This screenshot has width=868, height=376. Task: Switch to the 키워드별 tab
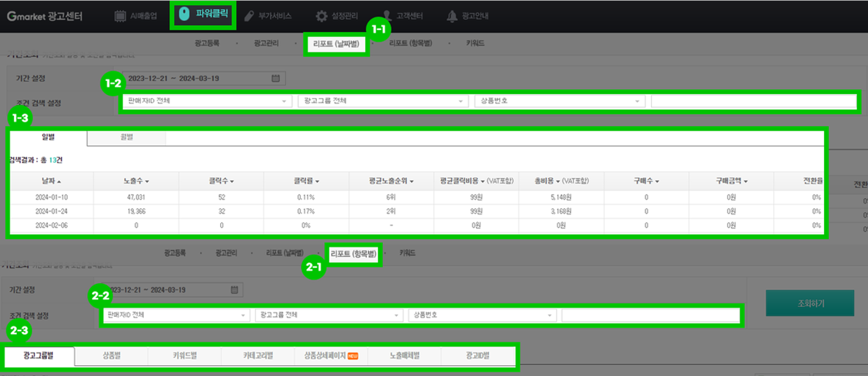point(185,356)
